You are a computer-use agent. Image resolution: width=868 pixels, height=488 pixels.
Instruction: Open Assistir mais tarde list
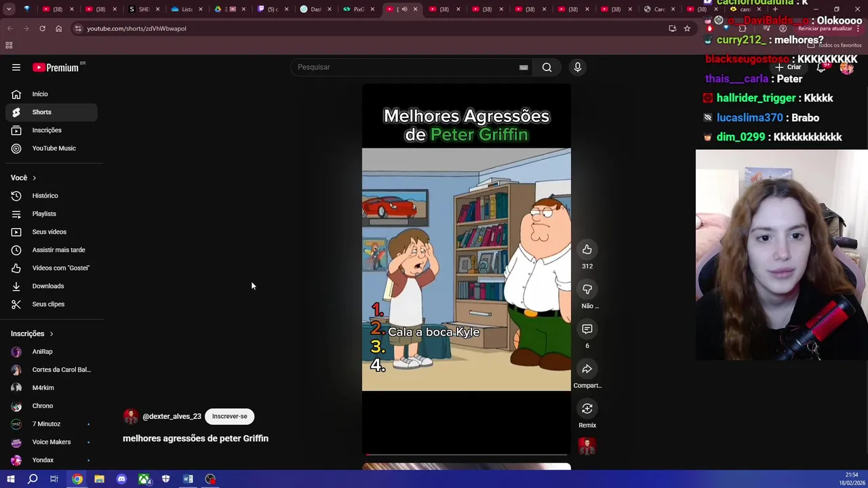52,250
